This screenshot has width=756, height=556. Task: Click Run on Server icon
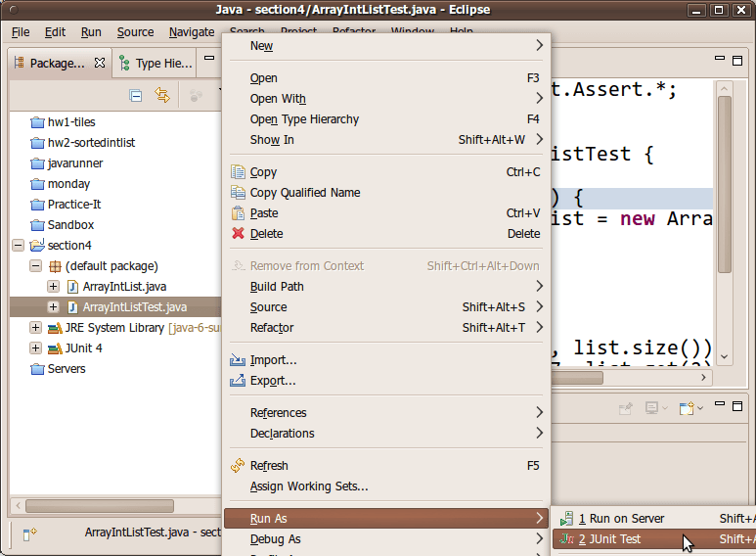point(566,519)
